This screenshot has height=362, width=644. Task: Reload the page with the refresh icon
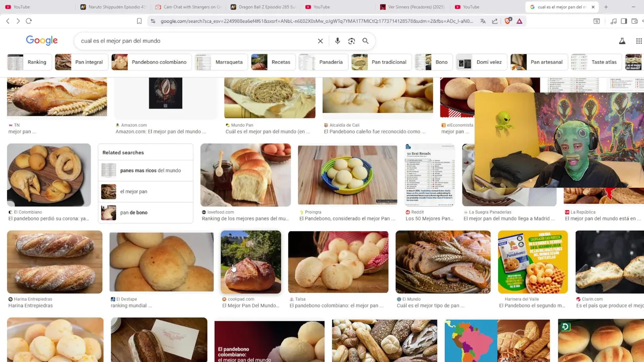click(x=29, y=21)
